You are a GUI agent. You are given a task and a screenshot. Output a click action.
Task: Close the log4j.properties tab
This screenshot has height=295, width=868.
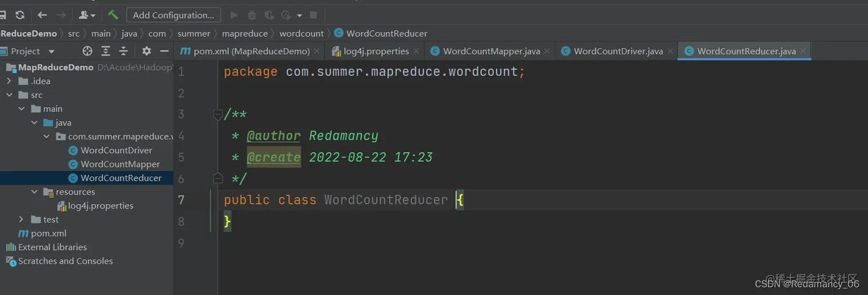(x=417, y=51)
